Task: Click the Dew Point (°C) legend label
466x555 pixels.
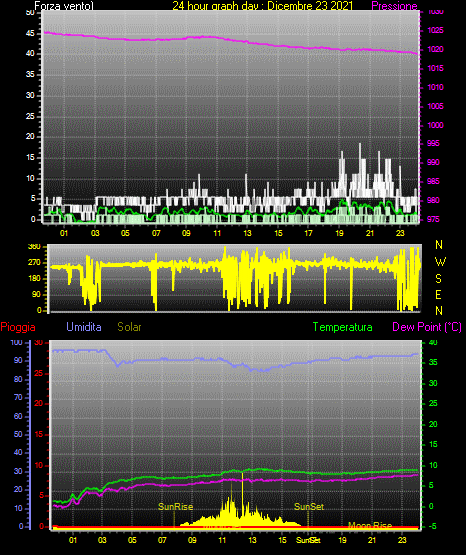Action: click(427, 327)
